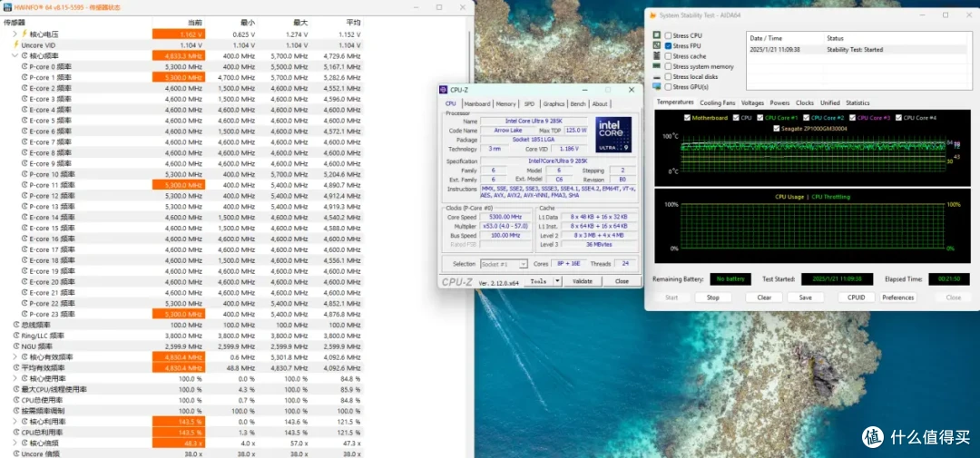Viewport: 980px width, 458px height.
Task: Click the disk icon beside Stress local disks
Action: coord(656,77)
